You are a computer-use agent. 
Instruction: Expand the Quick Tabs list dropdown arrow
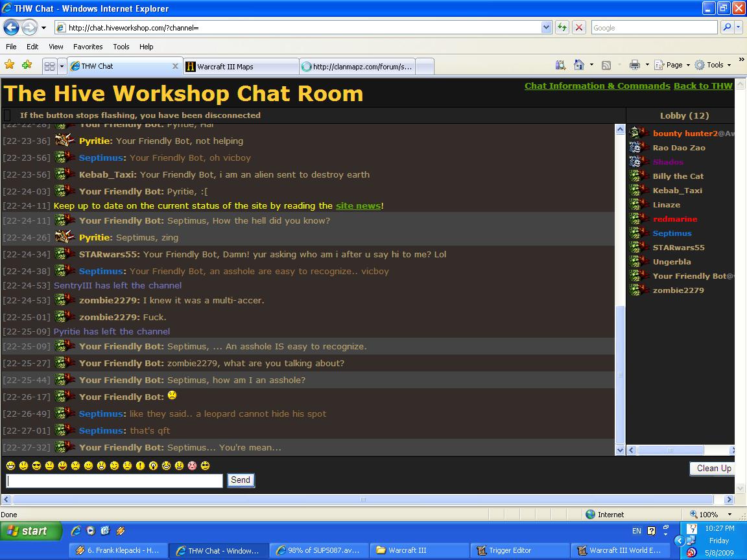[62, 66]
